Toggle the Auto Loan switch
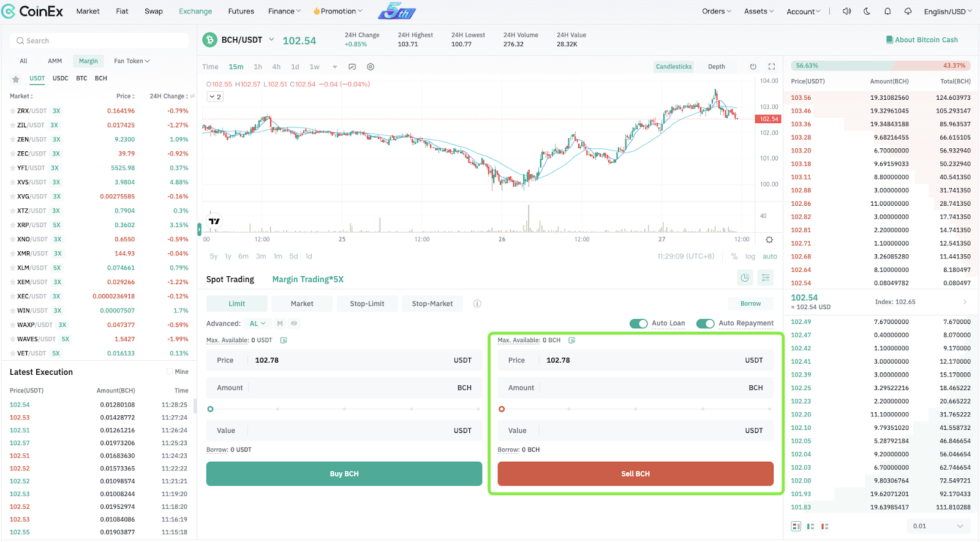980x542 pixels. coord(639,323)
